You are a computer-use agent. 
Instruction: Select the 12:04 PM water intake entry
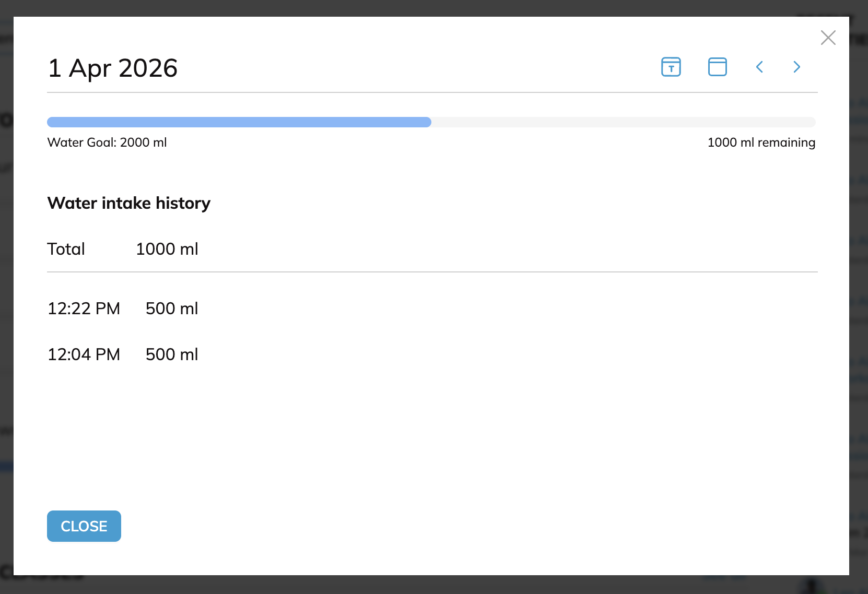coord(123,354)
